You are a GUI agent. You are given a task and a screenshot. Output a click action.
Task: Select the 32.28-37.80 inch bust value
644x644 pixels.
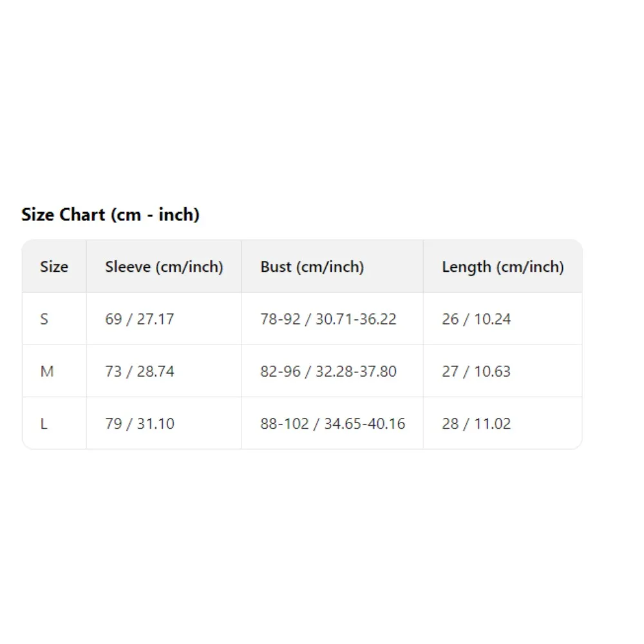coord(355,372)
